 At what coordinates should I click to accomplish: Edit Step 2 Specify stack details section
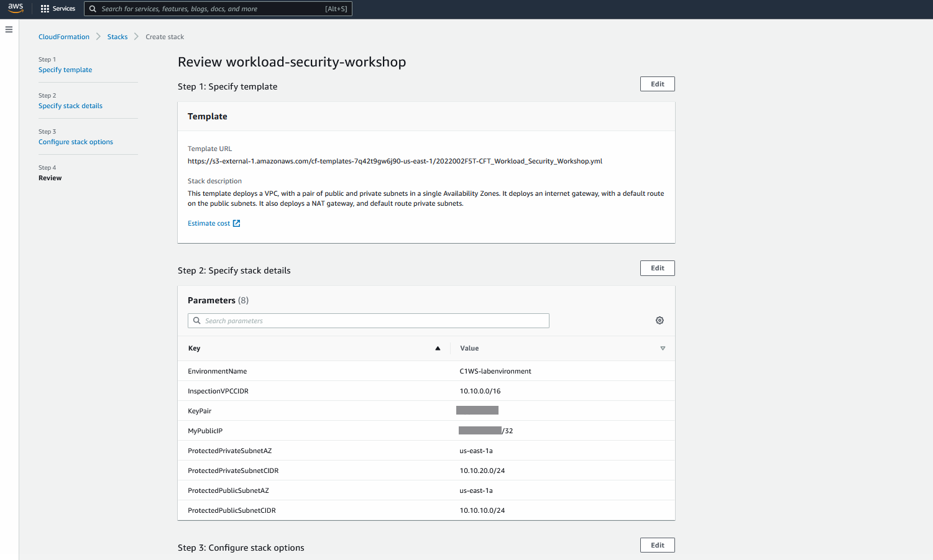click(658, 268)
